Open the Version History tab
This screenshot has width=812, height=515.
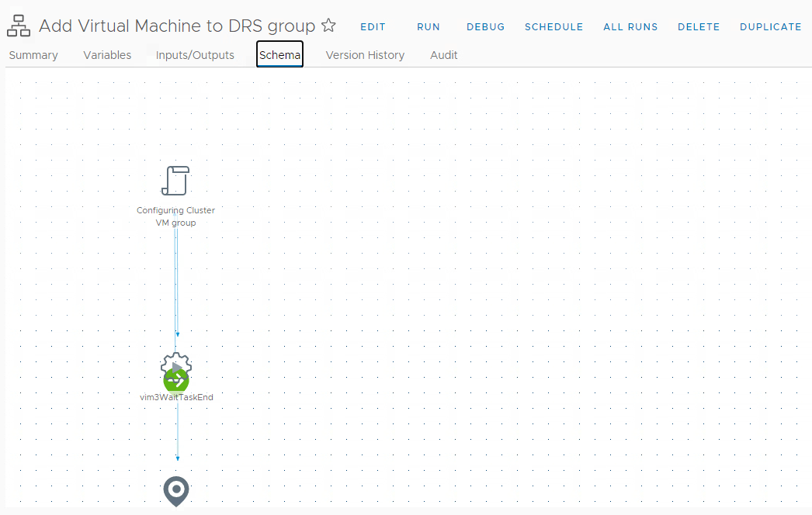coord(365,55)
